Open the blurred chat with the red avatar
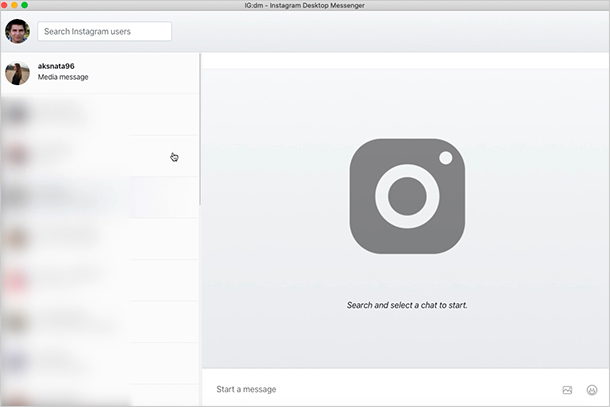The height and width of the screenshot is (407, 610). click(100, 280)
